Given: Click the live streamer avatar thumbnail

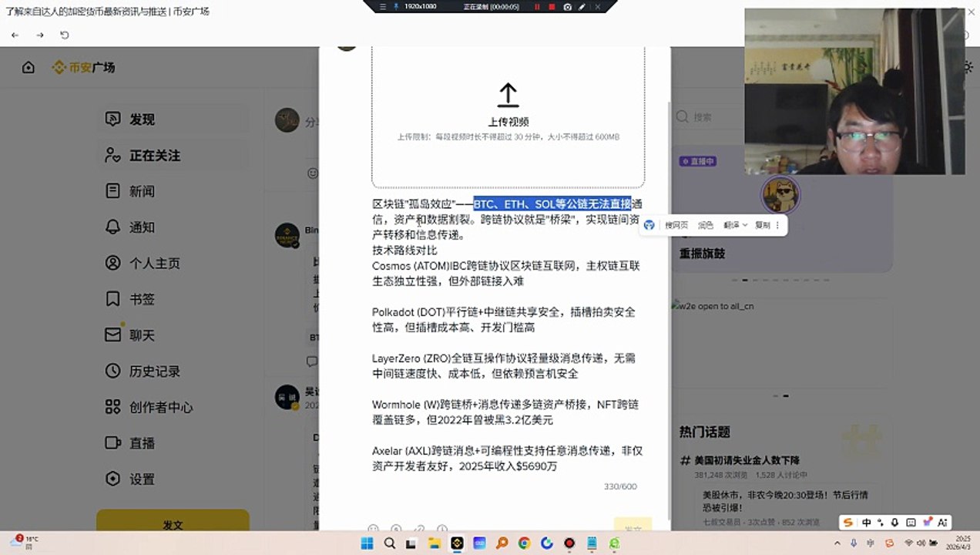Looking at the screenshot, I should pyautogui.click(x=780, y=194).
